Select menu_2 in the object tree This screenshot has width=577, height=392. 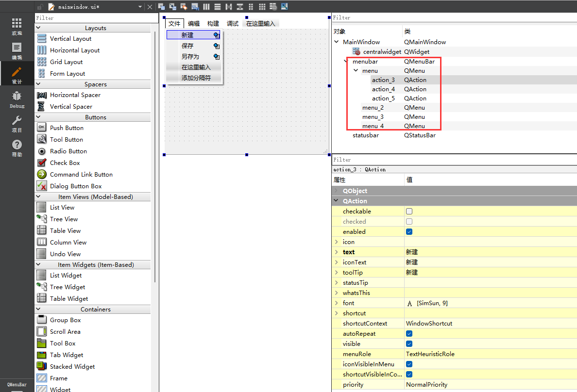(373, 107)
